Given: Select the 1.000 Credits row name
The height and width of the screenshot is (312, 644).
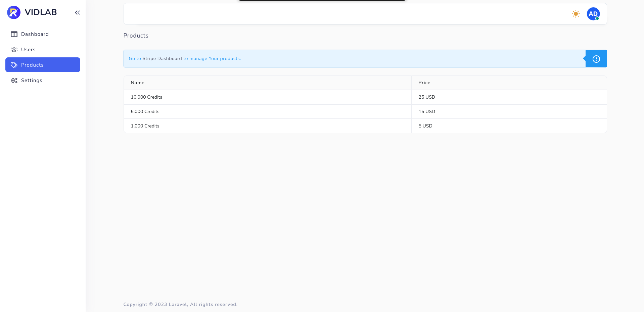Looking at the screenshot, I should (145, 126).
